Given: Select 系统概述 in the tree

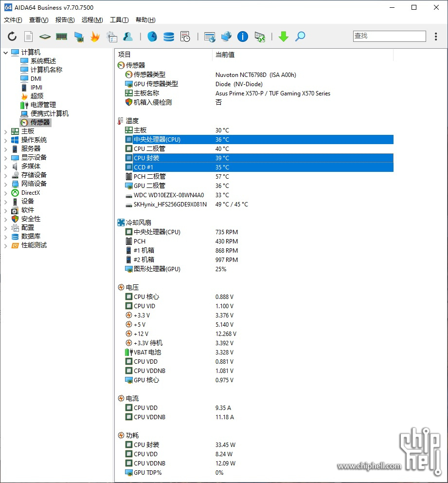Looking at the screenshot, I should [43, 61].
